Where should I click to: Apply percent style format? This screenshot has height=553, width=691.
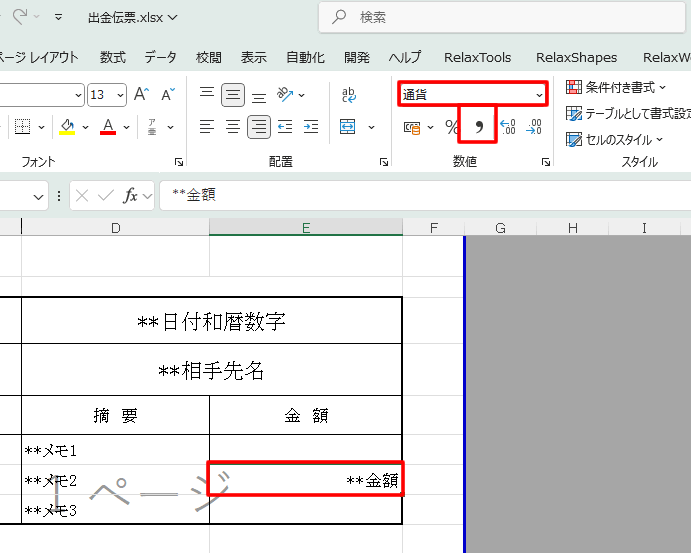(x=452, y=127)
